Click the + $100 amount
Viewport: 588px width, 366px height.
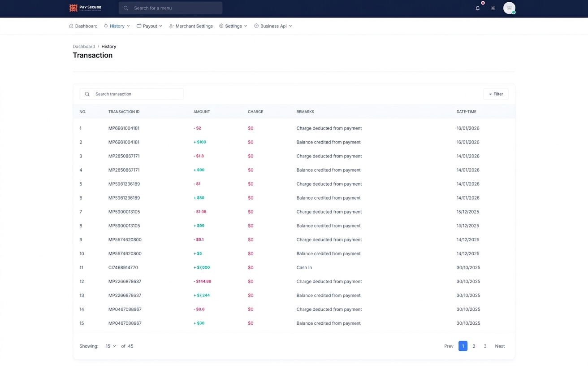[x=200, y=142]
